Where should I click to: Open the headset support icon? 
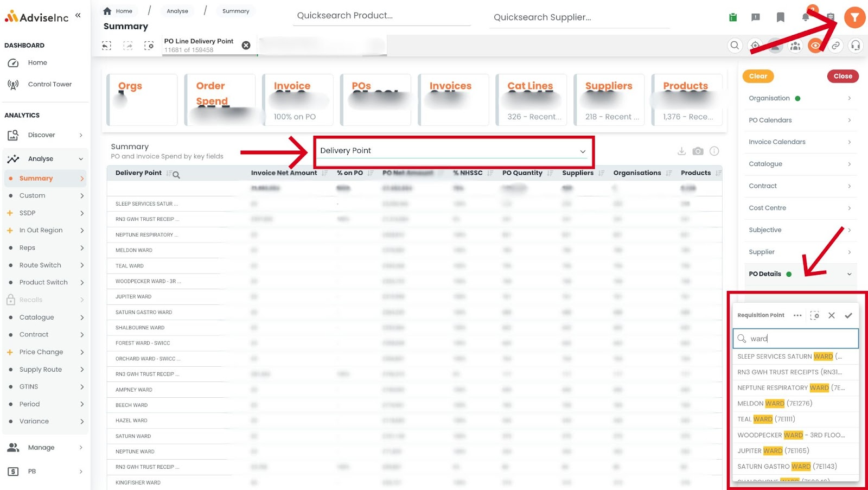(x=856, y=46)
